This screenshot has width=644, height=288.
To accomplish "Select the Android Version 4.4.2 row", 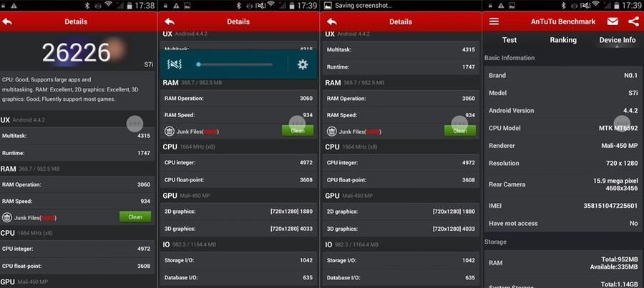I will [x=563, y=110].
